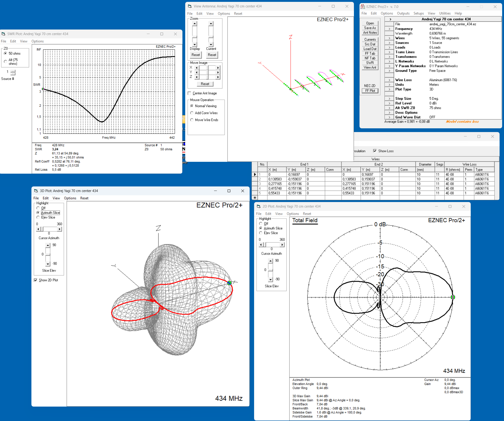The image size is (504, 421).
Task: Expand the Frequency row chevron
Action: click(x=389, y=29)
